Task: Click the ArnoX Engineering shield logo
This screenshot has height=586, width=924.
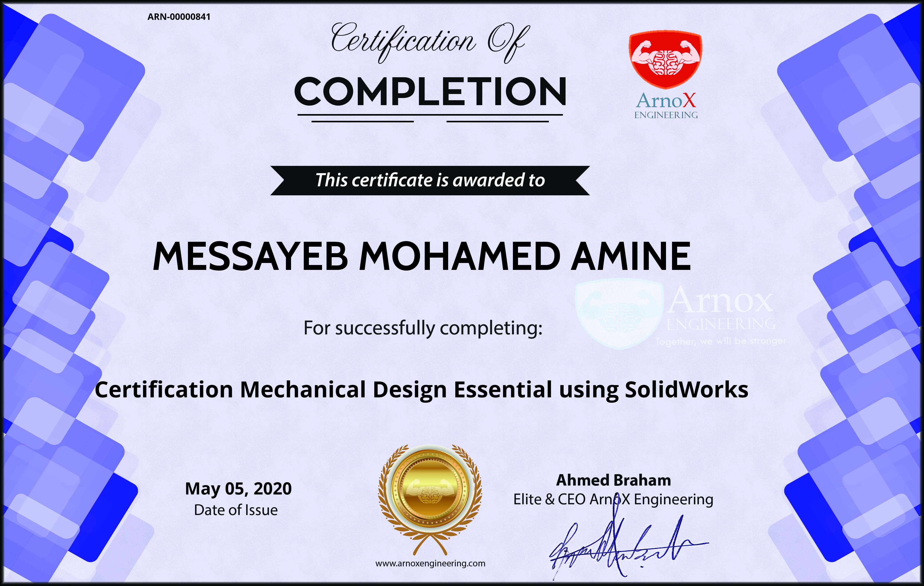Action: pyautogui.click(x=665, y=60)
